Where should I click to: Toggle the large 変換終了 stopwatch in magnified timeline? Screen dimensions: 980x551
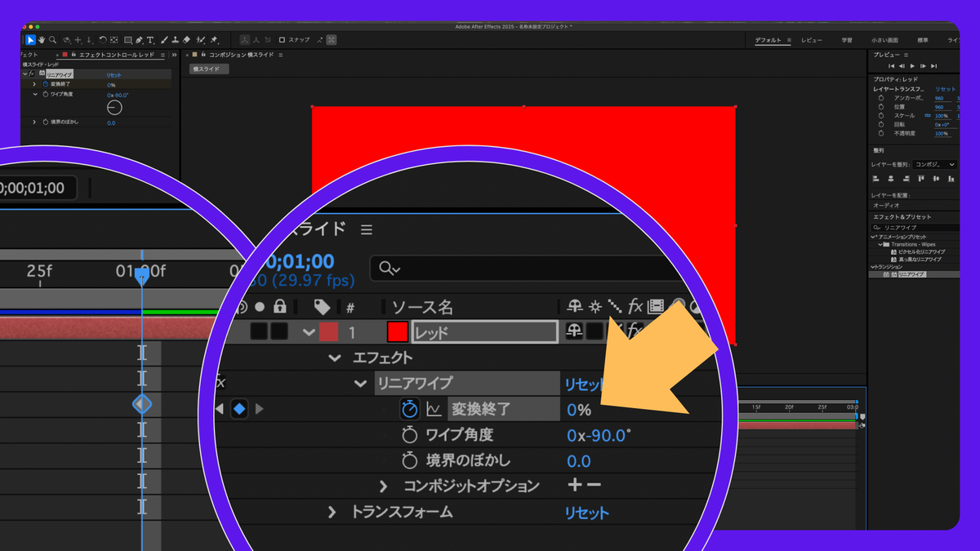coord(409,409)
